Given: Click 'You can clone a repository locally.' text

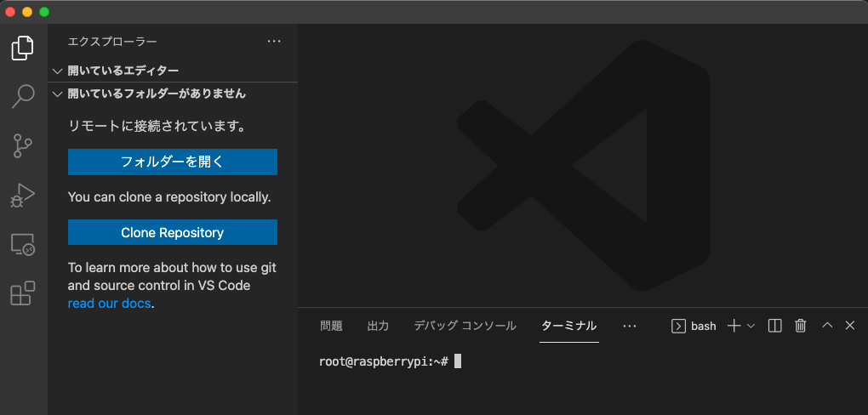Looking at the screenshot, I should [x=169, y=197].
